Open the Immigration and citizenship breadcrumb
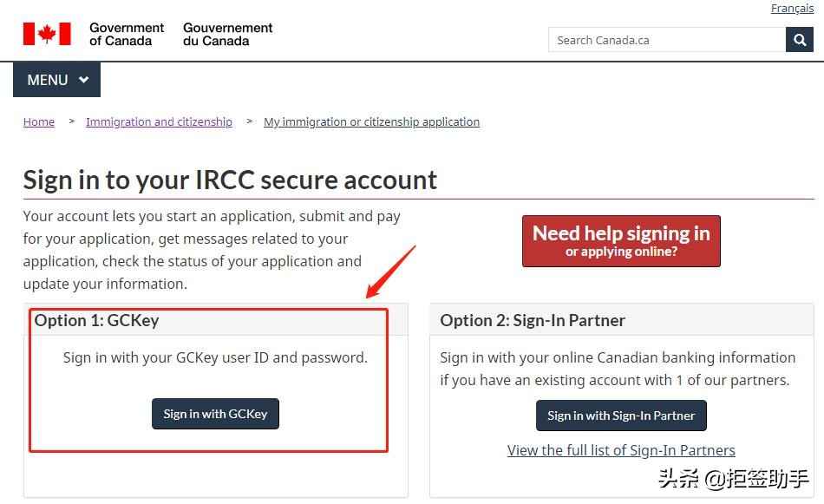This screenshot has height=504, width=824. point(159,122)
